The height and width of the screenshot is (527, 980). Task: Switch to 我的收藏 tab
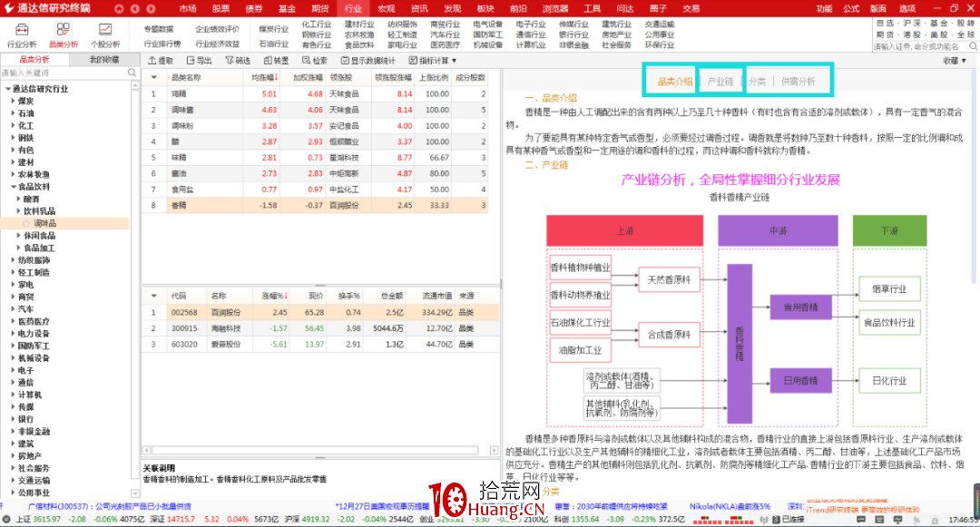[103, 59]
